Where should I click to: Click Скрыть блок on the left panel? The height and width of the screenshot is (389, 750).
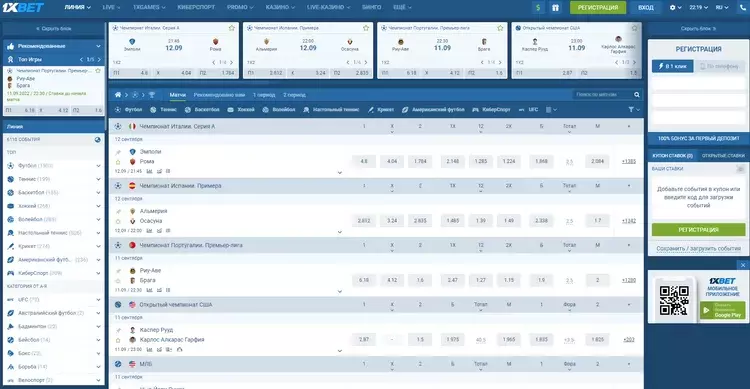pos(54,29)
